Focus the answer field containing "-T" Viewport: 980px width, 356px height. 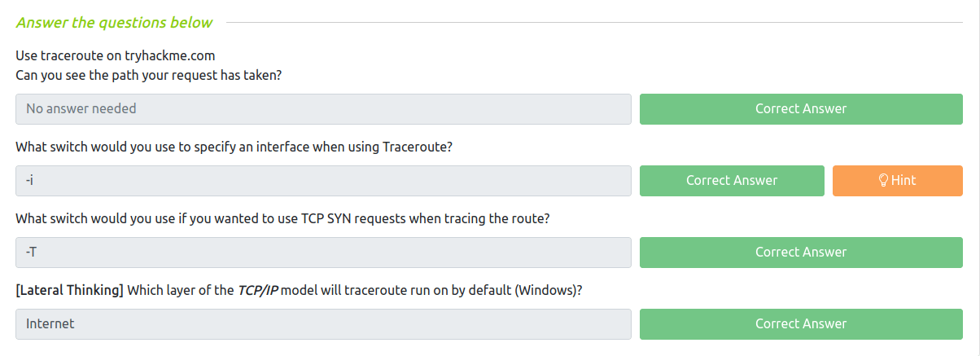coord(323,253)
